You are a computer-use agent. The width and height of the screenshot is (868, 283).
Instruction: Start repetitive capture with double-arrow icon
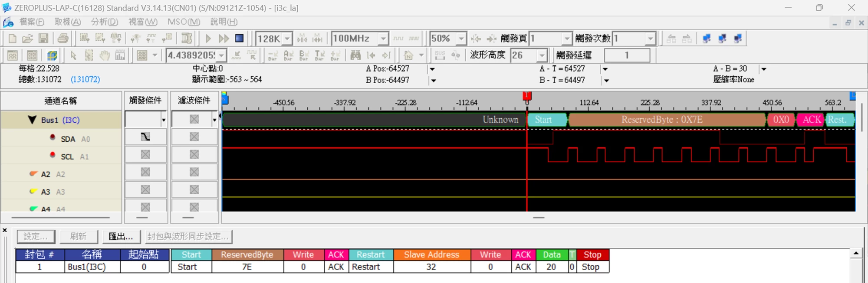pos(224,39)
